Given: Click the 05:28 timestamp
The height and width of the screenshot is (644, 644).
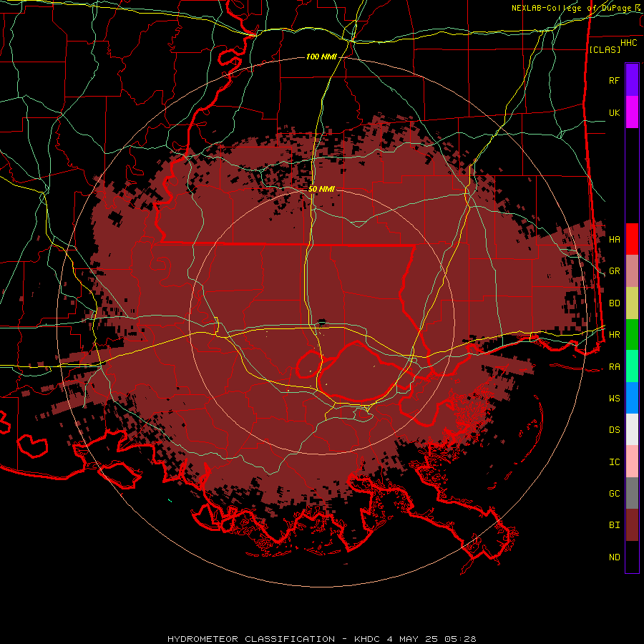Looking at the screenshot, I should (x=460, y=639).
